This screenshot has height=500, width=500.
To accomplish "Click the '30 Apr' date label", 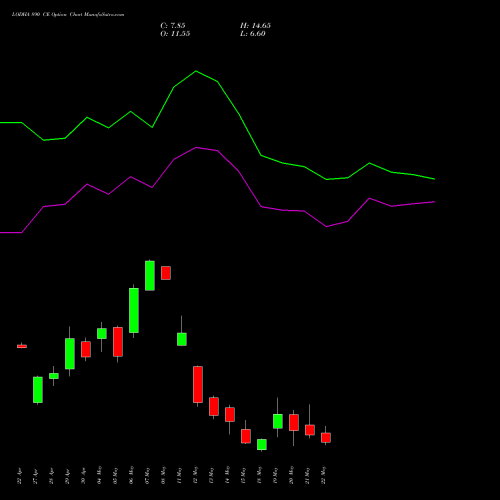I will pos(83,476).
